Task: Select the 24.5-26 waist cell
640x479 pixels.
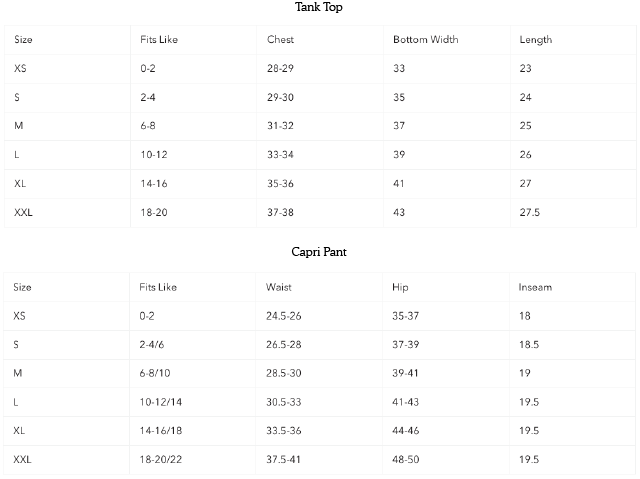Action: point(284,315)
